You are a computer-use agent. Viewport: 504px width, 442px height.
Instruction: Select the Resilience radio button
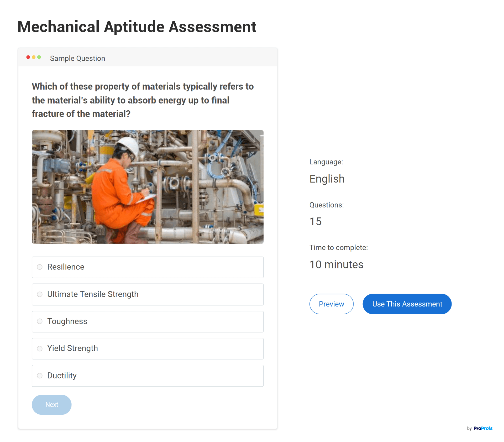[40, 267]
